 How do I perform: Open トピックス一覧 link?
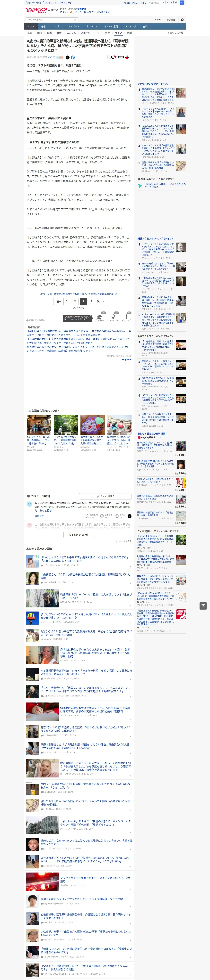(x=175, y=33)
